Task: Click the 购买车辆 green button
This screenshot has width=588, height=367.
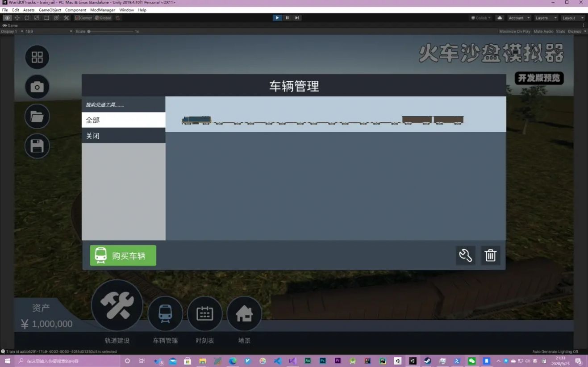Action: 123,255
